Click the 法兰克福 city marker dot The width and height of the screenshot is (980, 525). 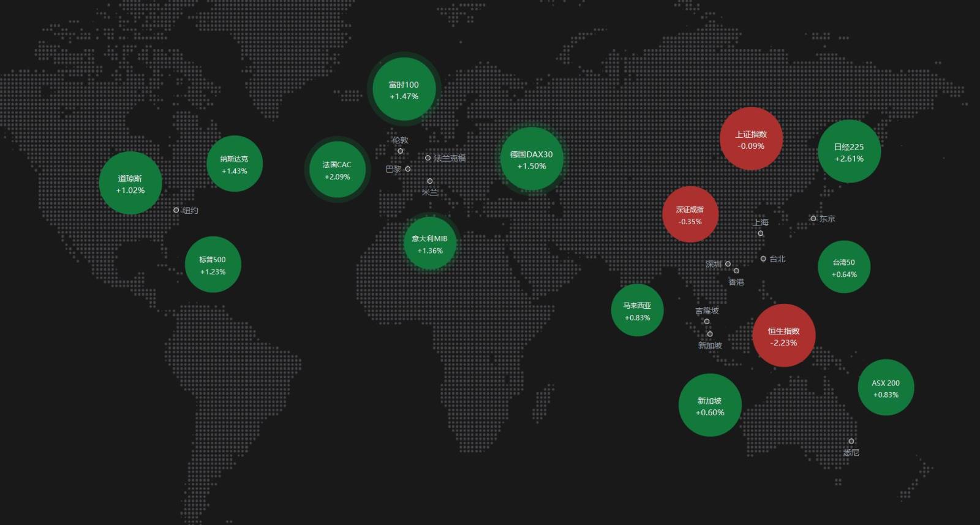pos(428,158)
